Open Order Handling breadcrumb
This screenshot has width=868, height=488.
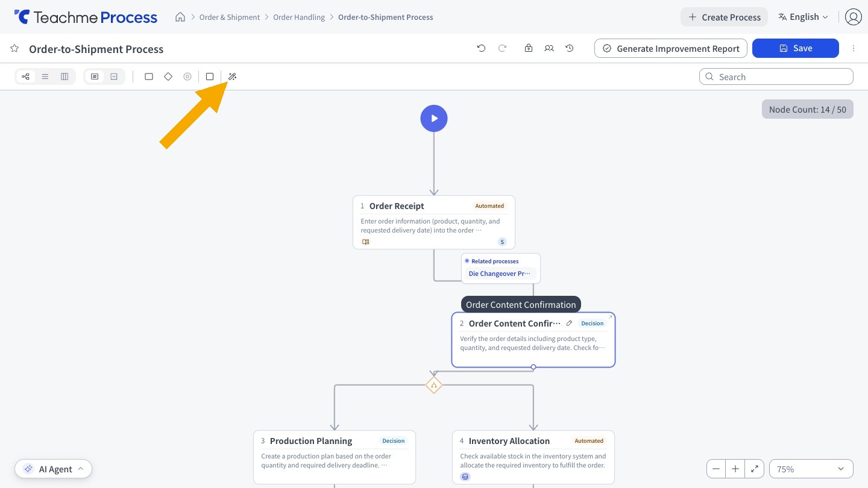coord(299,17)
